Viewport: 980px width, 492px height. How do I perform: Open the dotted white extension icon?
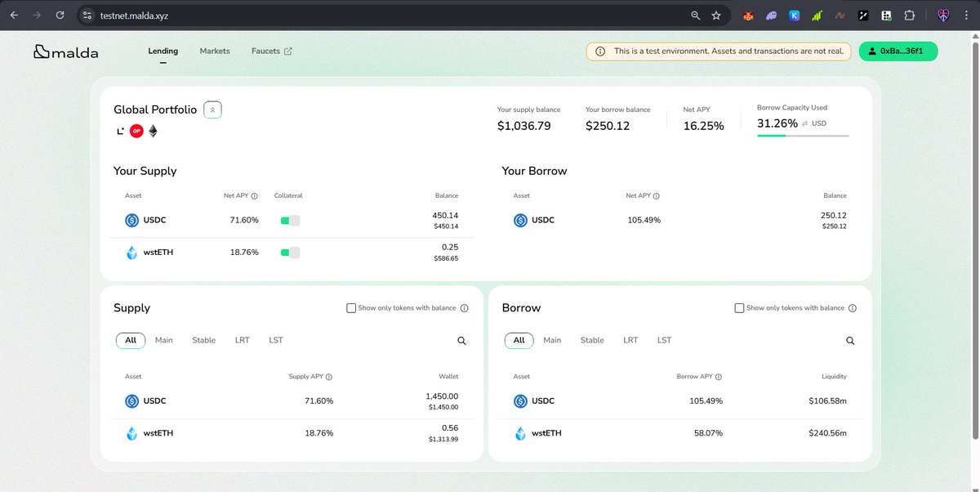886,15
